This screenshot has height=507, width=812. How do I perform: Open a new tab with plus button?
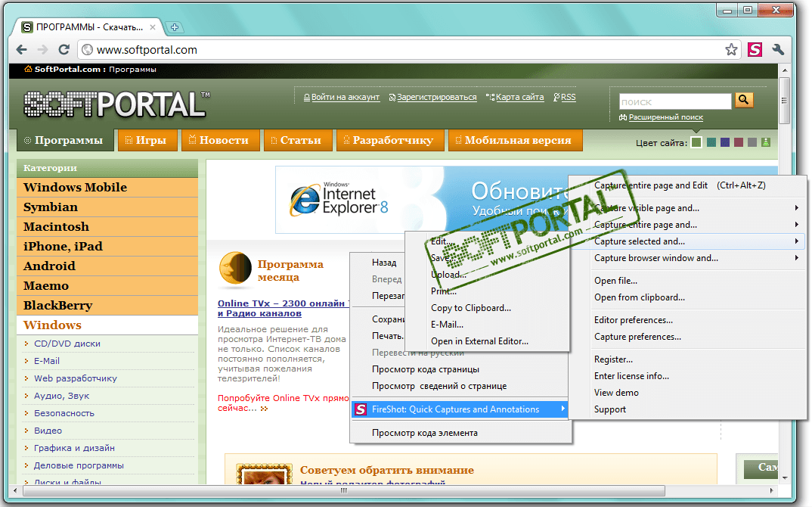(x=175, y=27)
